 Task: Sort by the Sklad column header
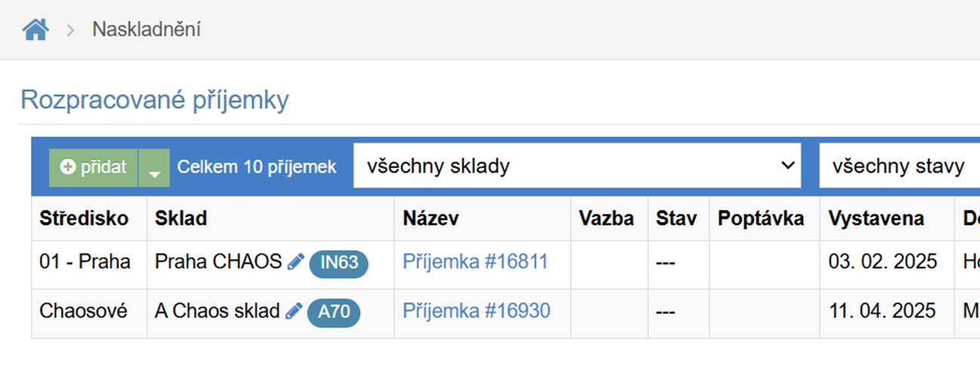(181, 219)
